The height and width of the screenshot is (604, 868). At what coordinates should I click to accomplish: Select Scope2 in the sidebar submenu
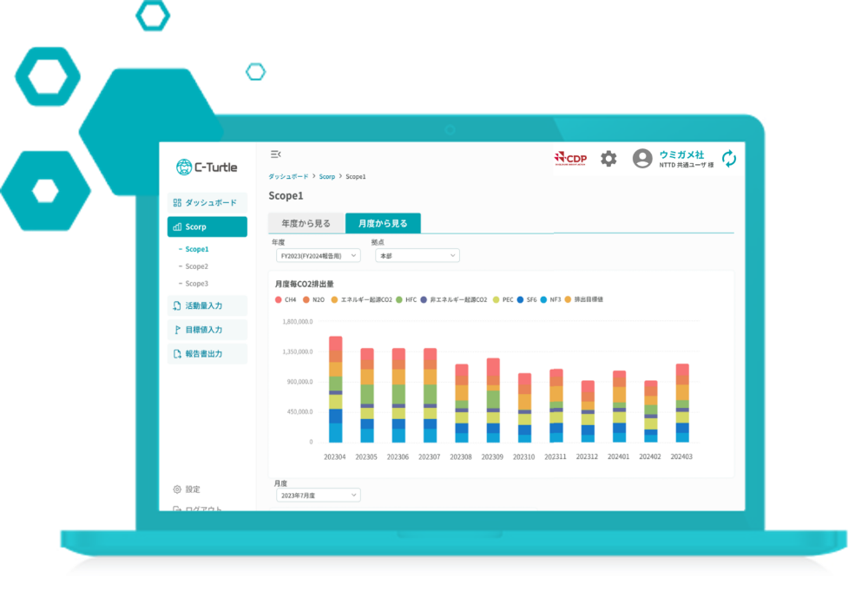[x=196, y=266]
